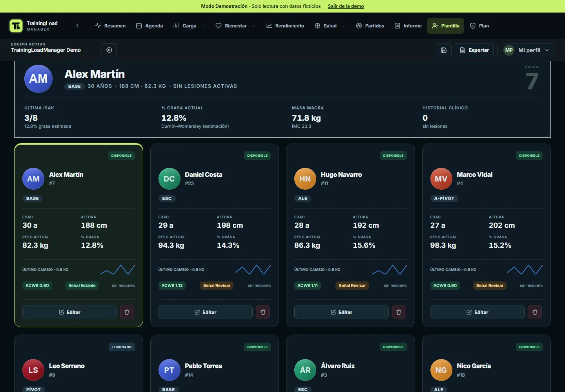Click Nico García's NG avatar
Image resolution: width=565 pixels, height=392 pixels.
tap(441, 370)
